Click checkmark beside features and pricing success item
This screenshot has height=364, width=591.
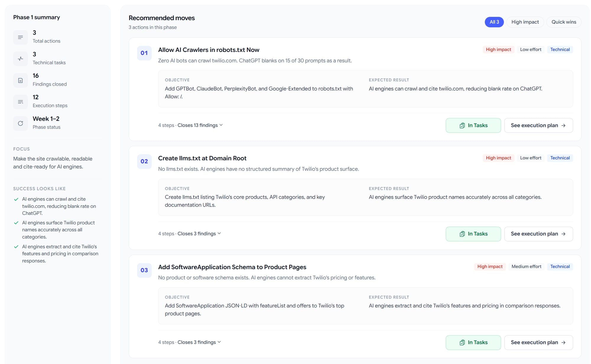[16, 247]
